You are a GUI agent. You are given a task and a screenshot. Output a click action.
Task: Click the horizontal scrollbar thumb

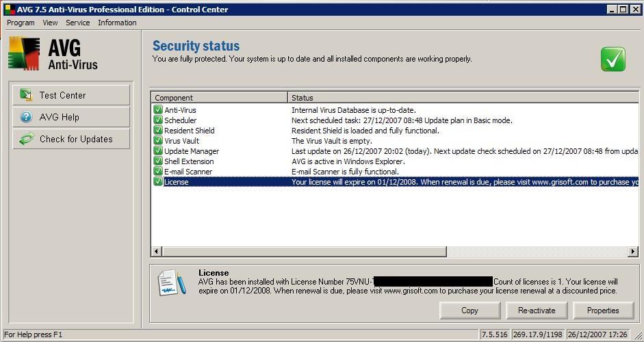click(304, 251)
